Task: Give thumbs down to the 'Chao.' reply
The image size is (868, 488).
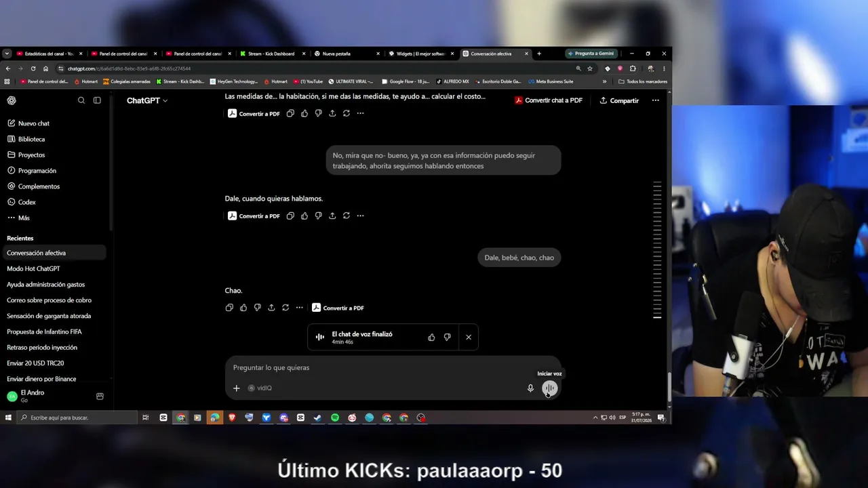Action: [x=257, y=308]
